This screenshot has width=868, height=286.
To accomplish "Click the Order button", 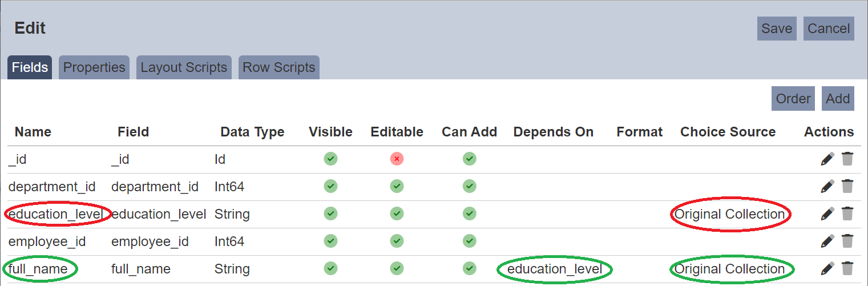I will coord(793,99).
